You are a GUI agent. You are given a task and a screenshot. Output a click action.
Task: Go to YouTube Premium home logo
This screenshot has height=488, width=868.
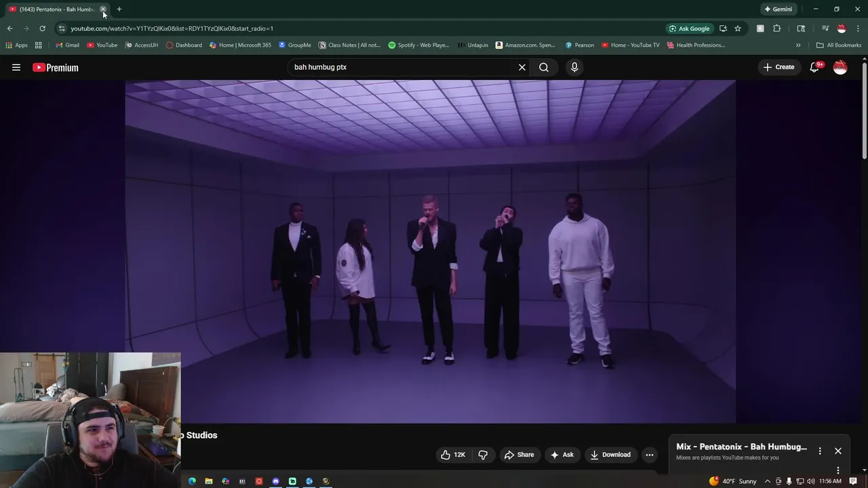[56, 67]
